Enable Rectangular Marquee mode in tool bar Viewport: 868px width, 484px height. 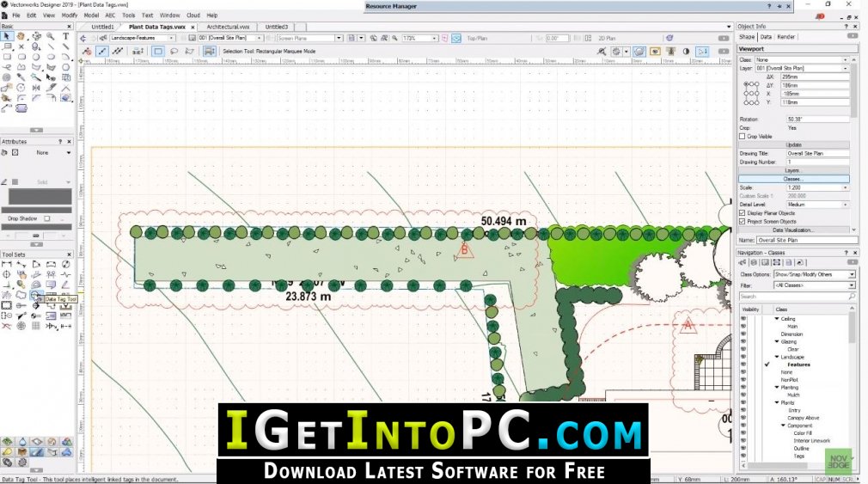[158, 51]
